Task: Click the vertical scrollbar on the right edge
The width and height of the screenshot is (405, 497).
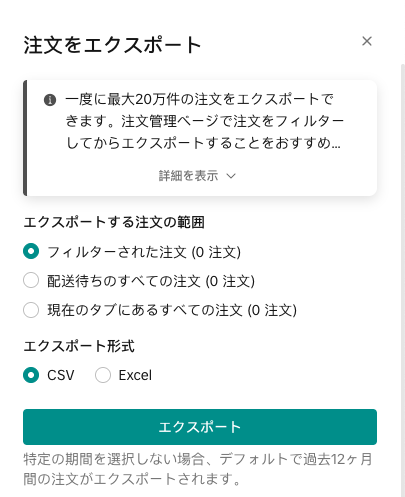Action: 403,280
